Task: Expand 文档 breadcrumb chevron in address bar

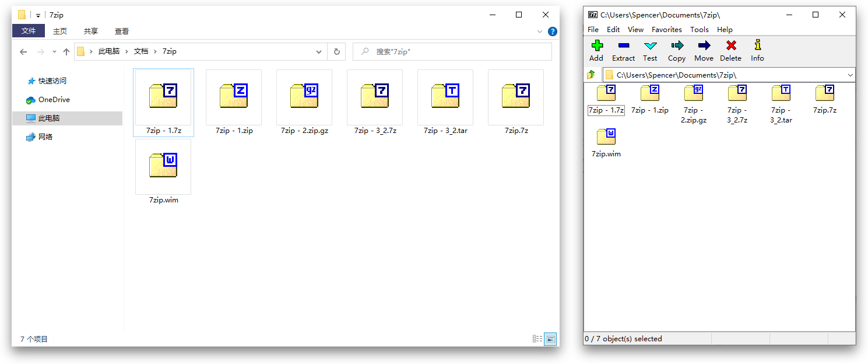Action: coord(156,51)
